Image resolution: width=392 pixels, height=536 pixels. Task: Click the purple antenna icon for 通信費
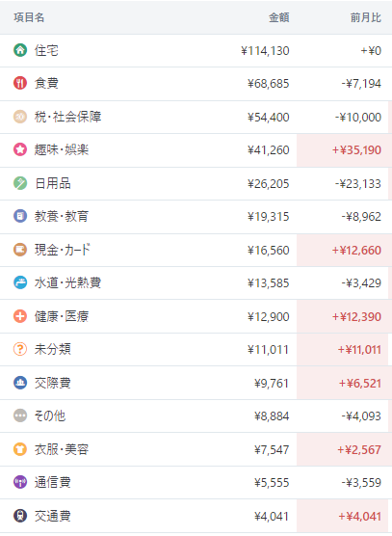click(20, 483)
